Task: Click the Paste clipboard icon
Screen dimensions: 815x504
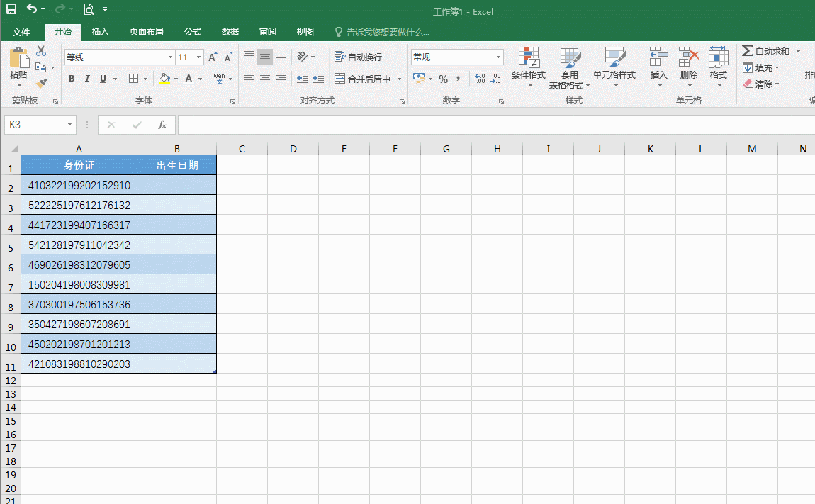Action: click(18, 57)
